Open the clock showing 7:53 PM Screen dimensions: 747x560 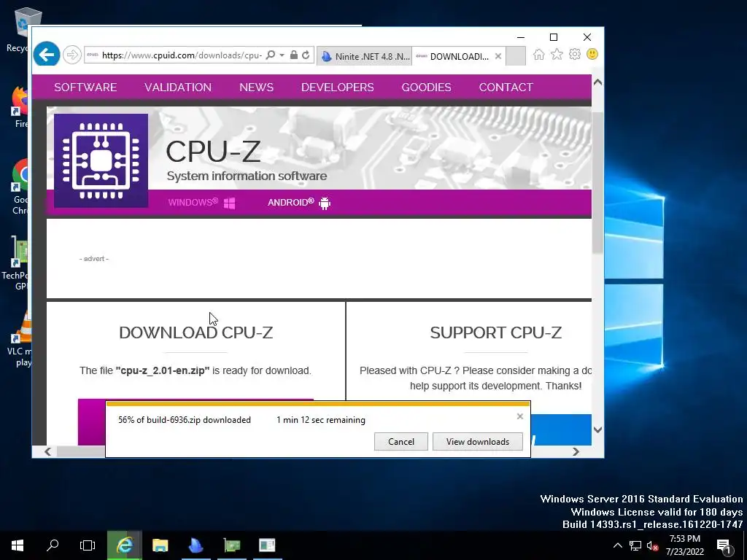[684, 545]
